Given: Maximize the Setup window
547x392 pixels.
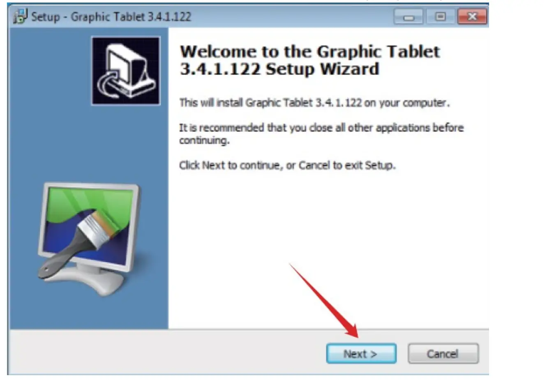Looking at the screenshot, I should 440,17.
